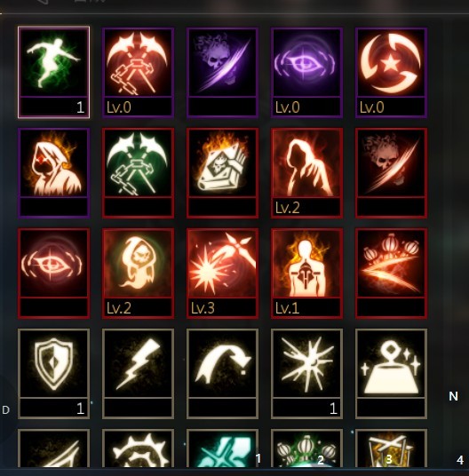This screenshot has width=469, height=476.
Task: Select the flaming torso emblem Lv.1 skill
Action: coord(307,273)
